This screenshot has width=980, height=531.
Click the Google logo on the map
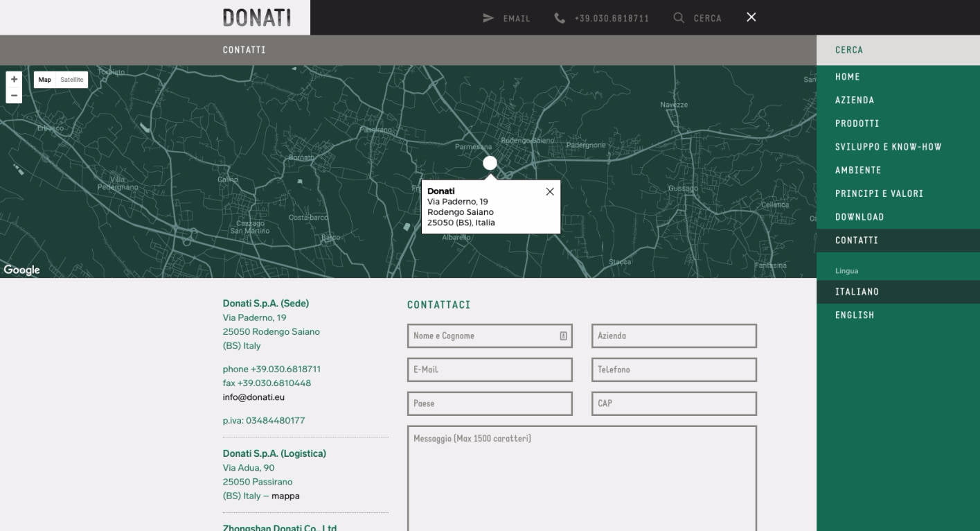(x=22, y=270)
